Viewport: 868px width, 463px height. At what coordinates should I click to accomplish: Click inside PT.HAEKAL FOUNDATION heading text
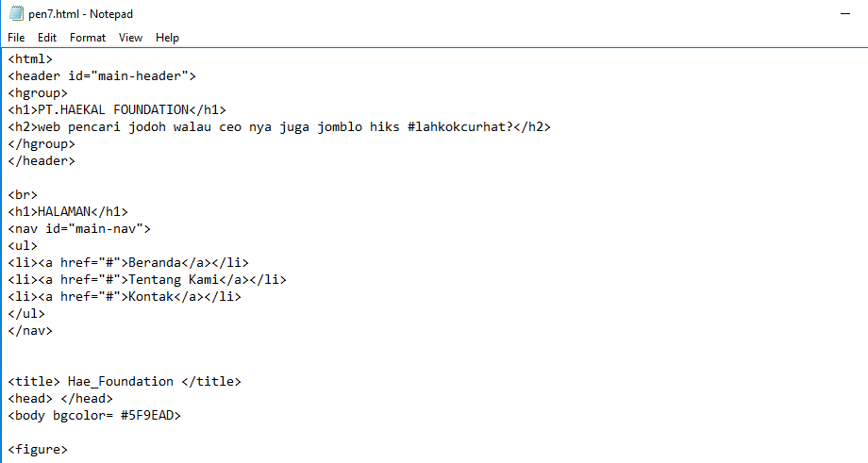pyautogui.click(x=113, y=110)
